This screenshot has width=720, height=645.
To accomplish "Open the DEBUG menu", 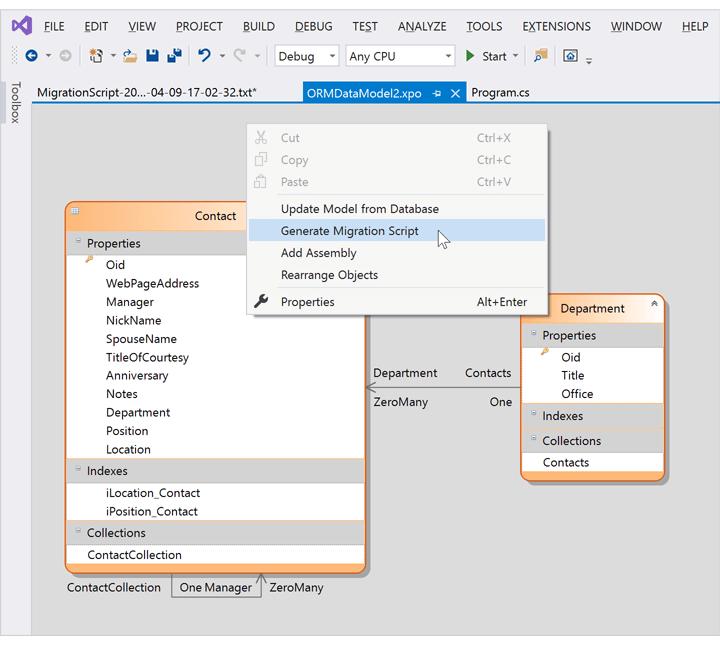I will pos(314,27).
